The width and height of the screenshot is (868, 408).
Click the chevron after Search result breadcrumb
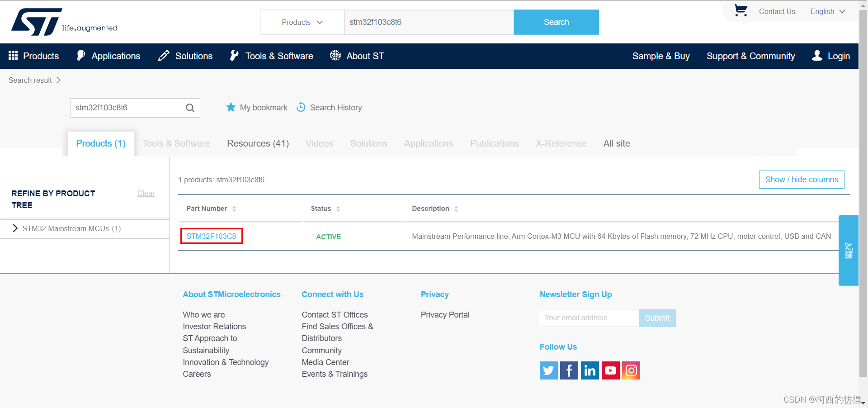coord(59,80)
